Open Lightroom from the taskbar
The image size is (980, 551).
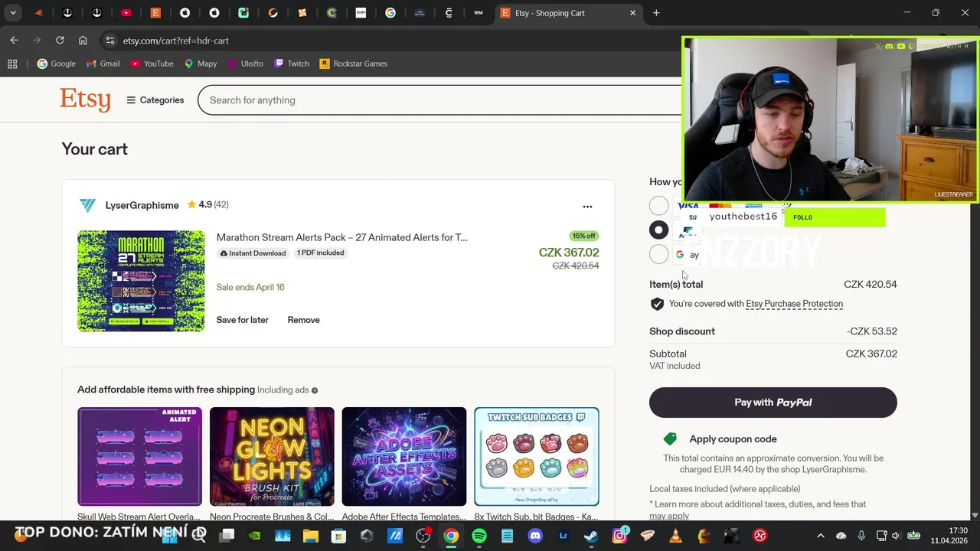coord(563,536)
